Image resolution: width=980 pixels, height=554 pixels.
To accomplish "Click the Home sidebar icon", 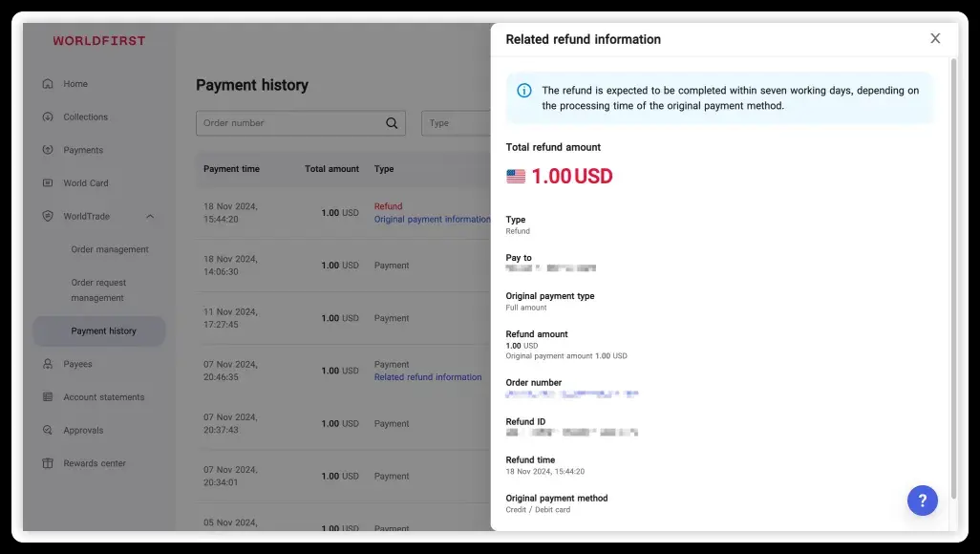I will coord(48,84).
